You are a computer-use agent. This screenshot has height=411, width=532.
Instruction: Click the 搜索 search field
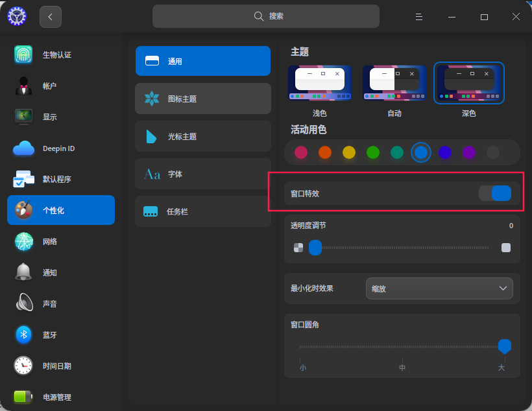266,16
